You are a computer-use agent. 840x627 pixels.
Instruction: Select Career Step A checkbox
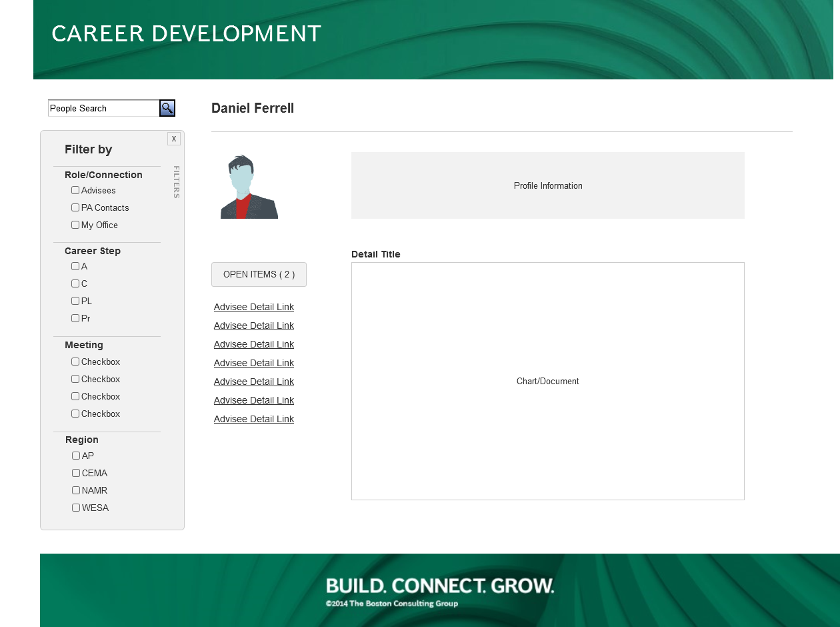75,266
